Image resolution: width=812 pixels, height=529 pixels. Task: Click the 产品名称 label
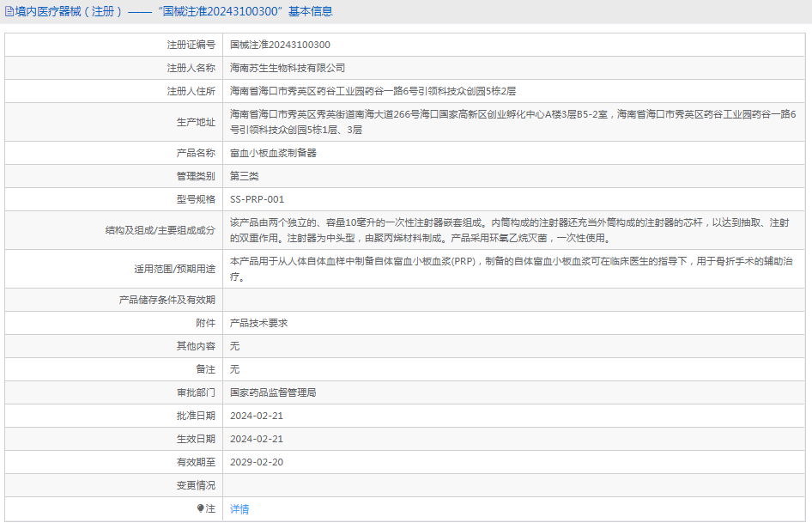point(195,153)
